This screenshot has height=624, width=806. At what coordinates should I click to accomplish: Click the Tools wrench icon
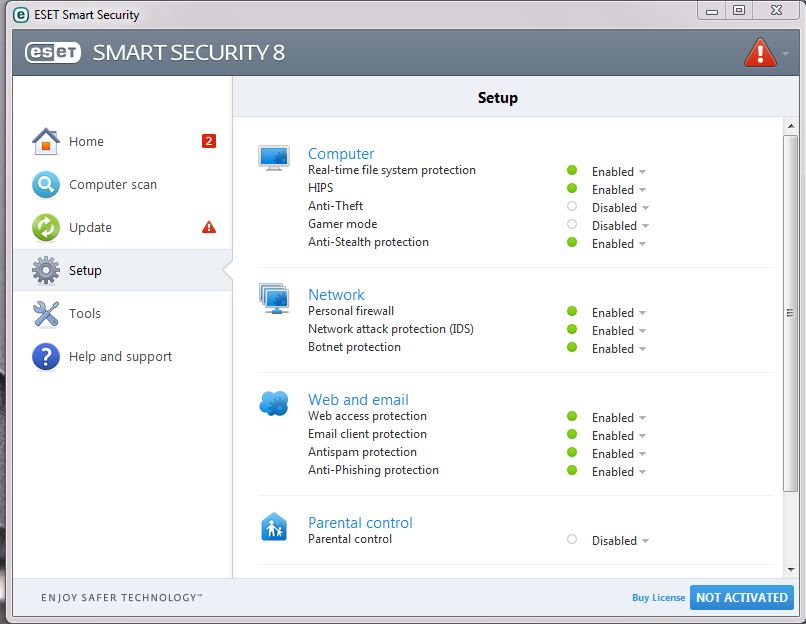tap(46, 314)
